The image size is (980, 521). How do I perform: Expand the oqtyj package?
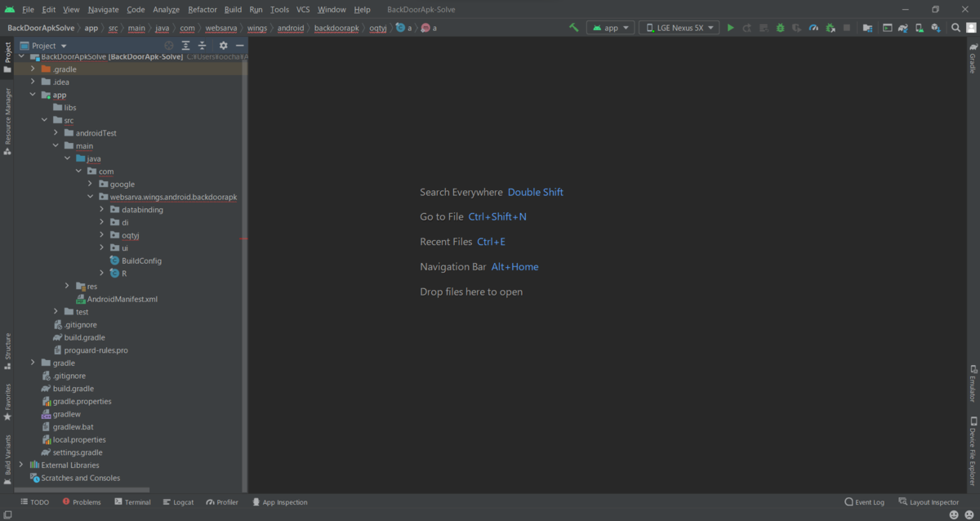(x=101, y=235)
